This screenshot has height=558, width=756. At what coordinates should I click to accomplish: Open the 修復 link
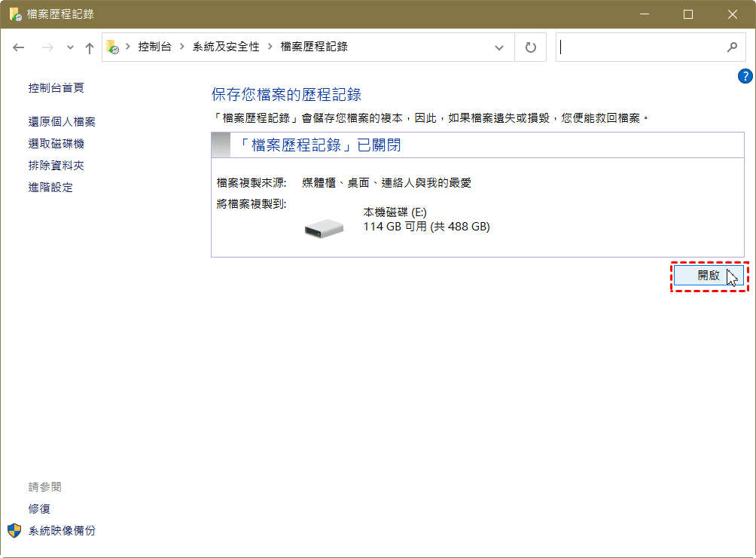tap(39, 509)
